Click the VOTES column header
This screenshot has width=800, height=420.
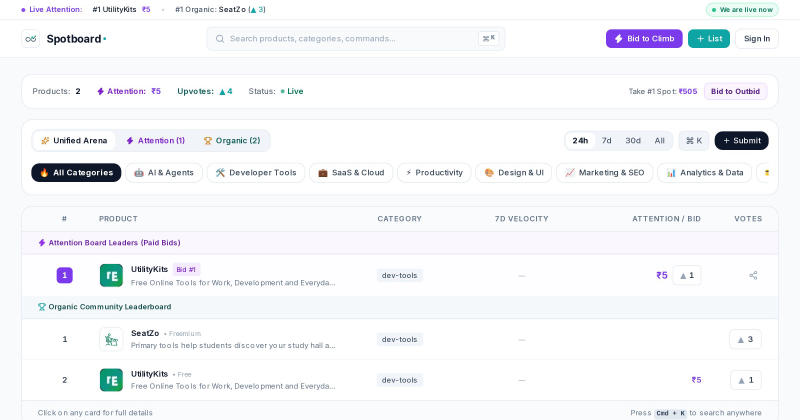coord(748,219)
